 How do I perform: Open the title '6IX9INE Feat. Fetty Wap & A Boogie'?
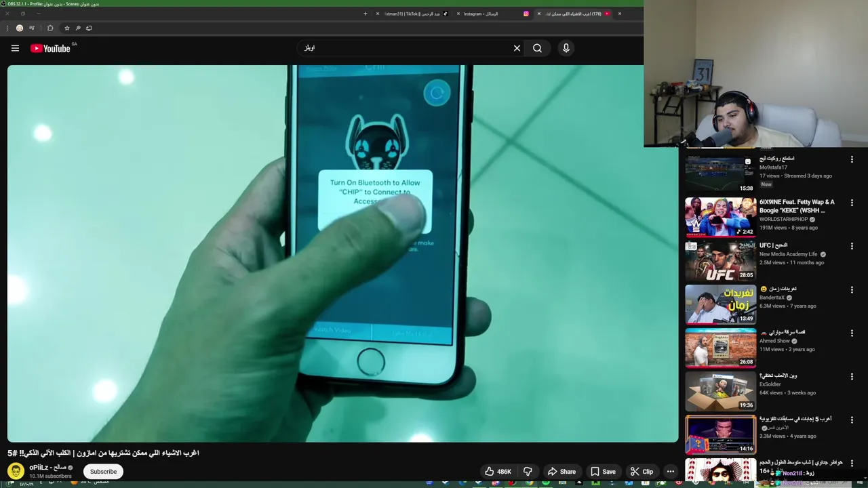point(797,206)
